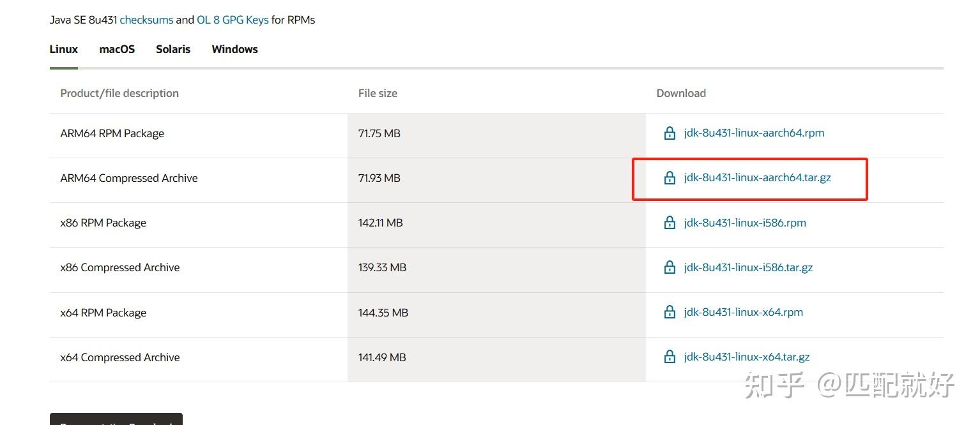Click lock icon beside jdk-8u431-linux-i586.tar.gz

pos(670,267)
